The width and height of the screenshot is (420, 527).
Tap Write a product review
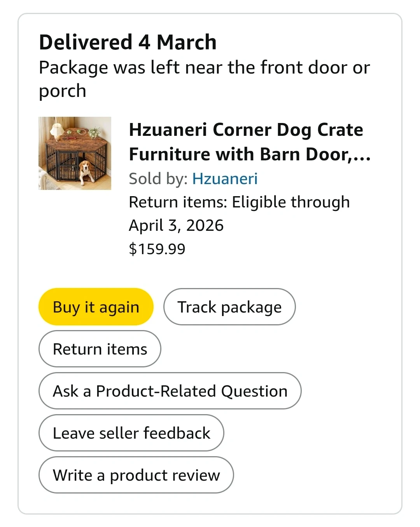pos(136,475)
